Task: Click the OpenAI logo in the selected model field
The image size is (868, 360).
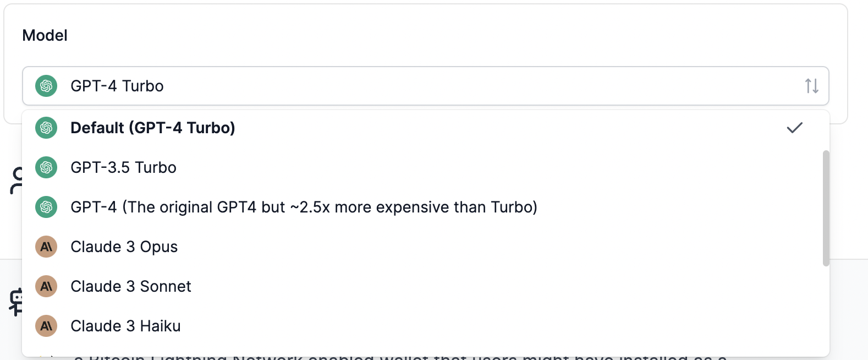Action: (46, 86)
